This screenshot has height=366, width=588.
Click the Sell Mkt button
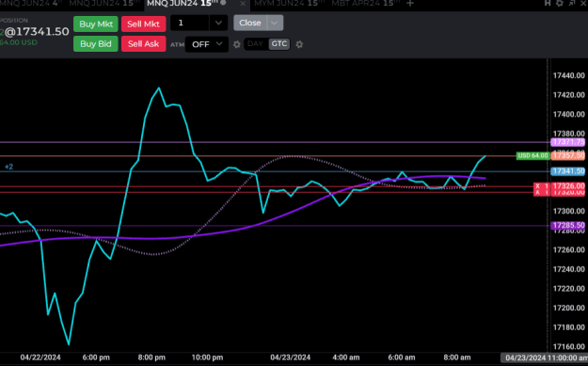(x=143, y=24)
